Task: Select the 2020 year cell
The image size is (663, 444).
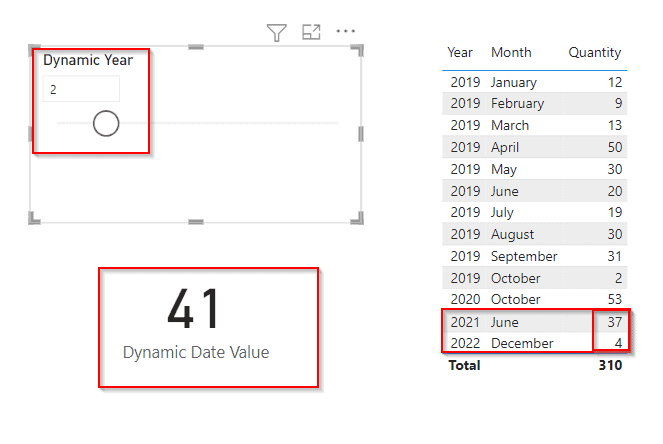Action: point(465,299)
